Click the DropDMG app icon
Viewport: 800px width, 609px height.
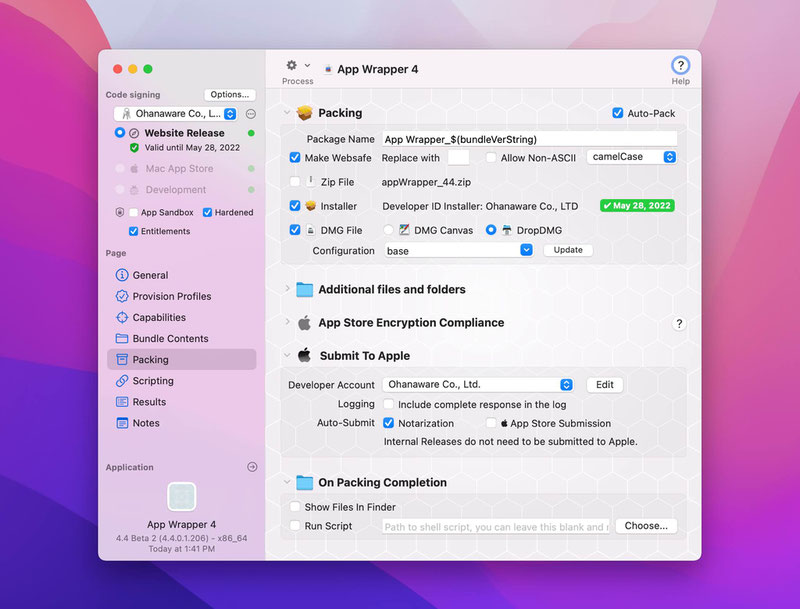point(507,230)
